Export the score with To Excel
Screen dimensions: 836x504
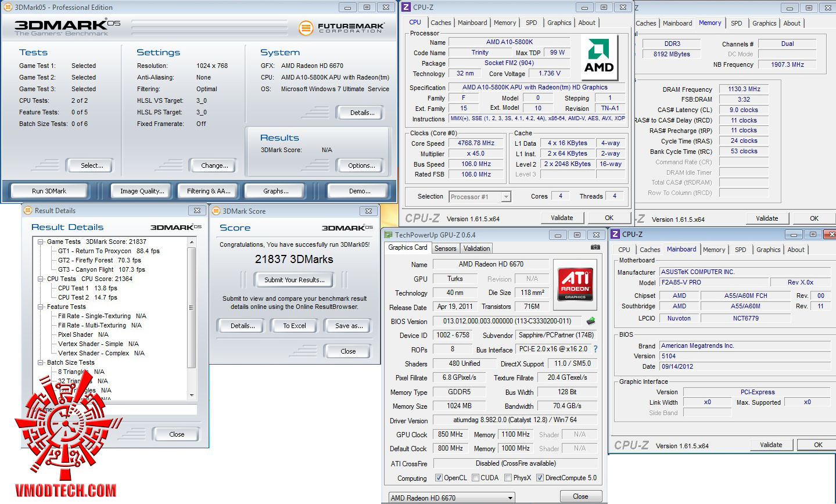pyautogui.click(x=295, y=326)
